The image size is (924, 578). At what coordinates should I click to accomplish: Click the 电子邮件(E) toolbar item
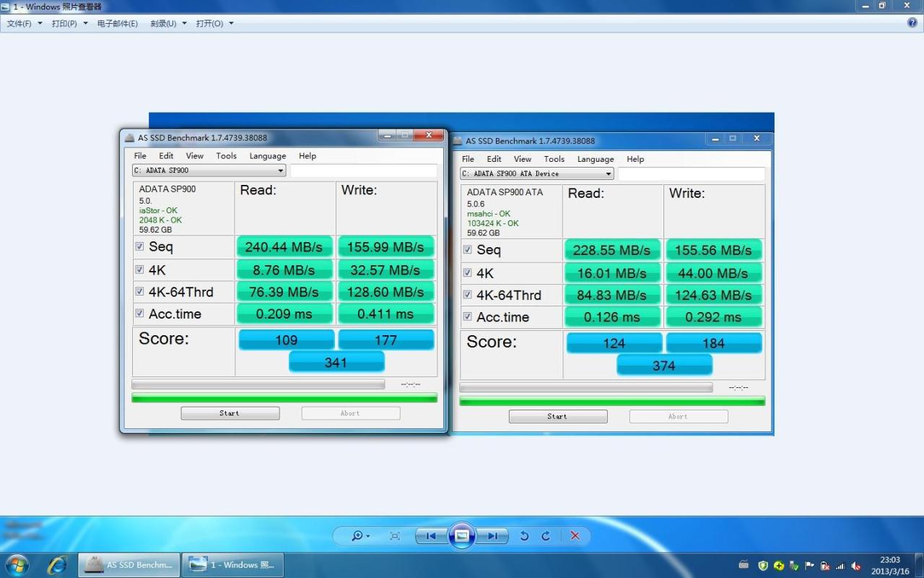click(x=118, y=23)
